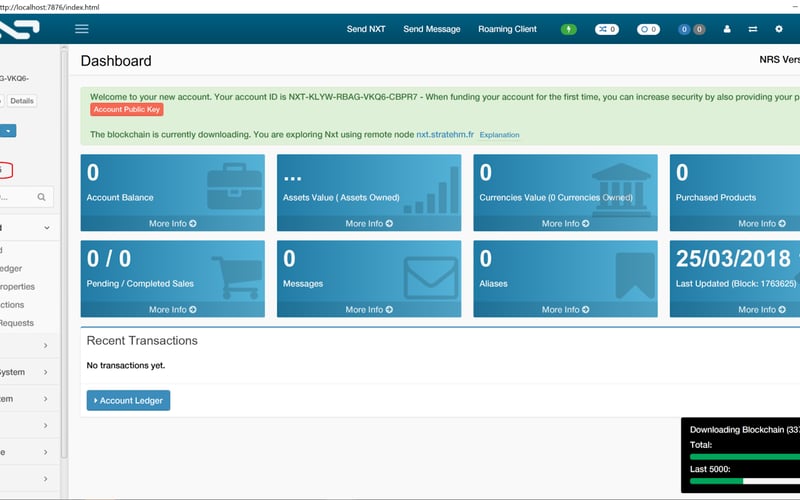Click the Dashboard page title
800x500 pixels.
(x=116, y=61)
